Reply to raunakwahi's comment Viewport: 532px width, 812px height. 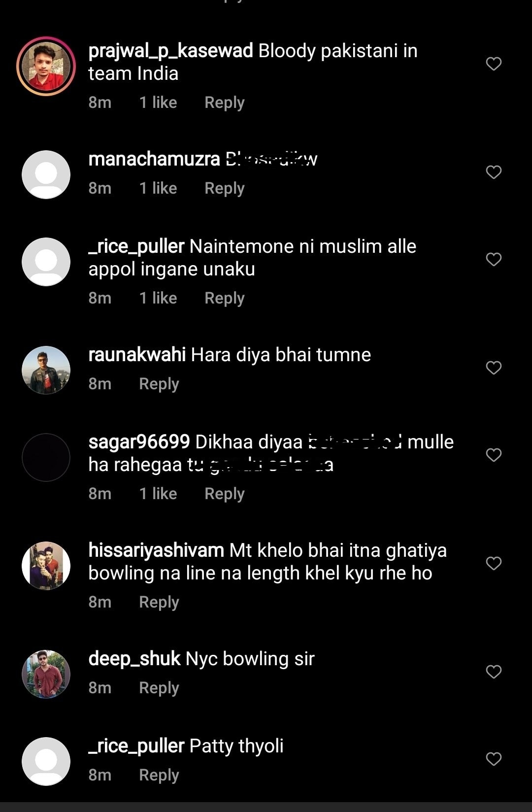(x=159, y=384)
